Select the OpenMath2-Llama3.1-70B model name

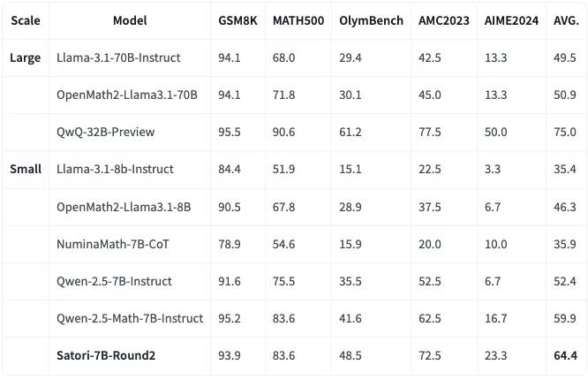[127, 95]
